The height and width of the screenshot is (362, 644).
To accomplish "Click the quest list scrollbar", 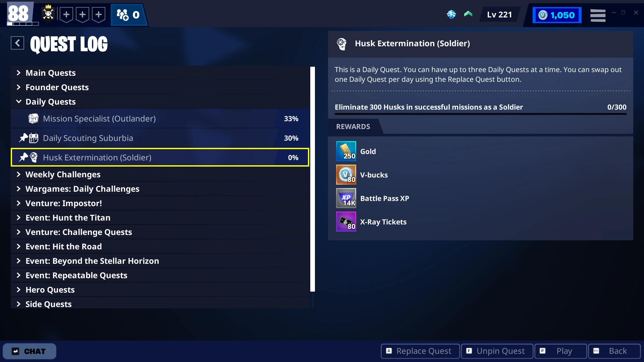I will [313, 179].
